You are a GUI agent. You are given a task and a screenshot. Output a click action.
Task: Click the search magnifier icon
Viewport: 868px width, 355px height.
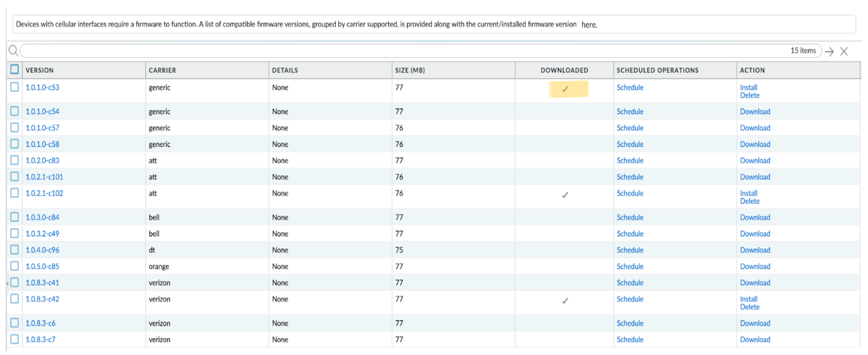click(13, 51)
